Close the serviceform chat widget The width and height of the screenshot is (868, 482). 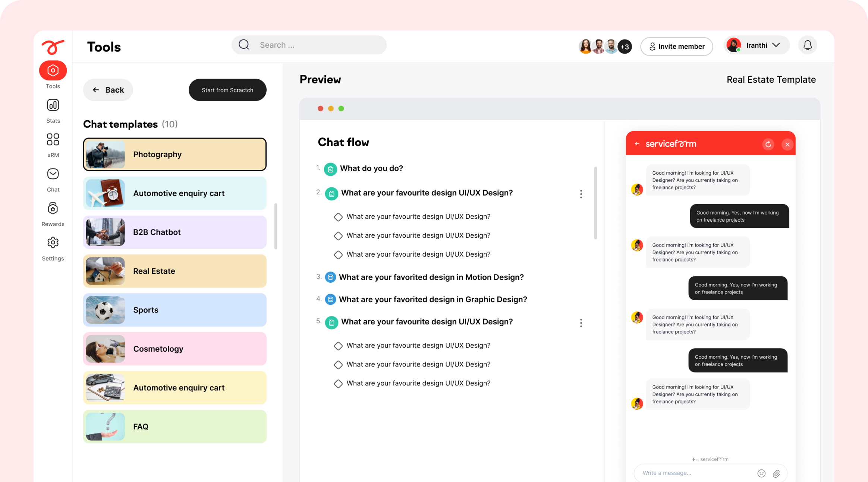point(787,145)
